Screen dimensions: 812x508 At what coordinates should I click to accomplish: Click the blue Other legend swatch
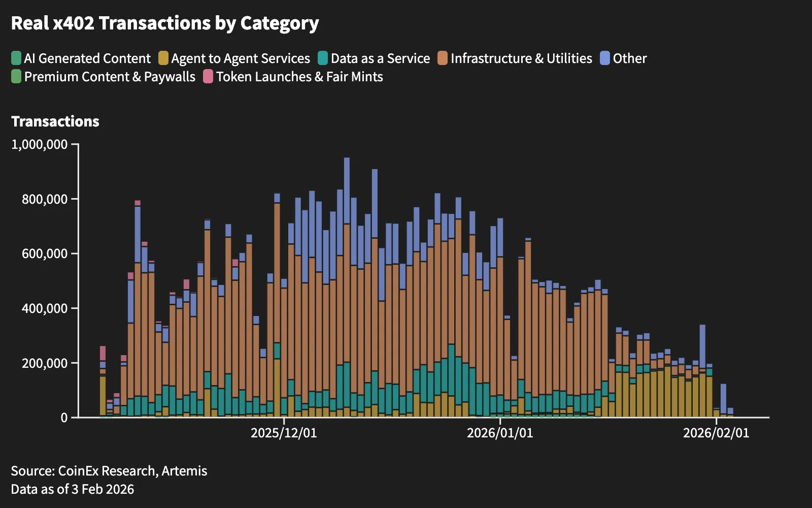[605, 58]
